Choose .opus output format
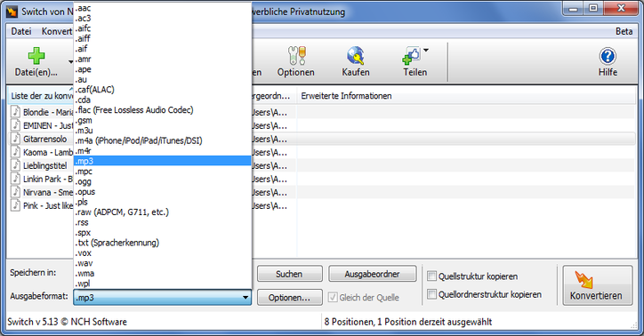The width and height of the screenshot is (644, 336). (x=162, y=192)
